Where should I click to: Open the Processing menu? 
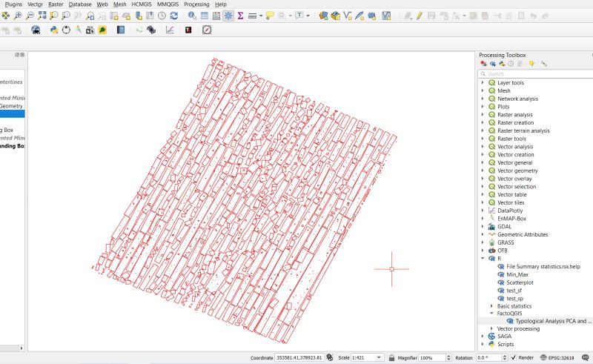tap(196, 4)
